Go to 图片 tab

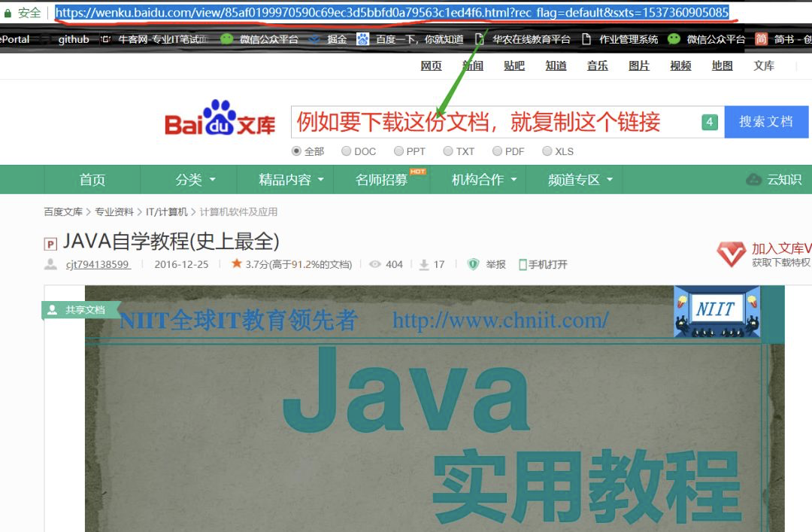pos(638,66)
